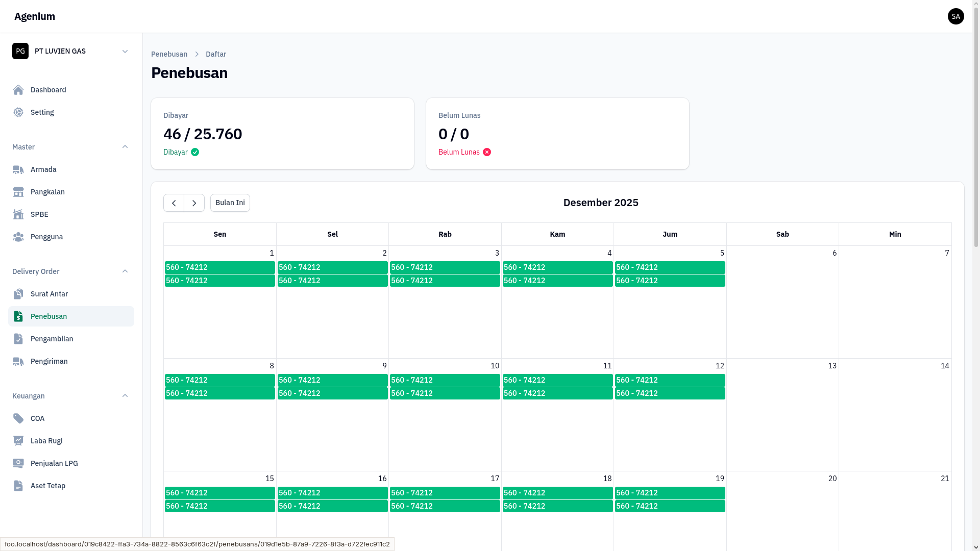Click day number 13 in the calendar
Viewport: 980px width, 551px height.
point(832,366)
